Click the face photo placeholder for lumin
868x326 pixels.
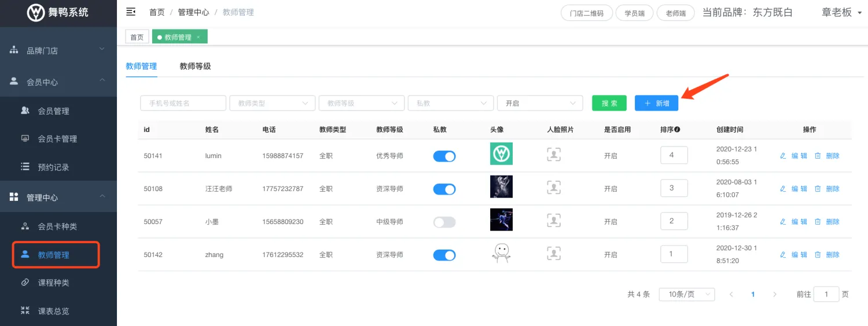pyautogui.click(x=554, y=154)
